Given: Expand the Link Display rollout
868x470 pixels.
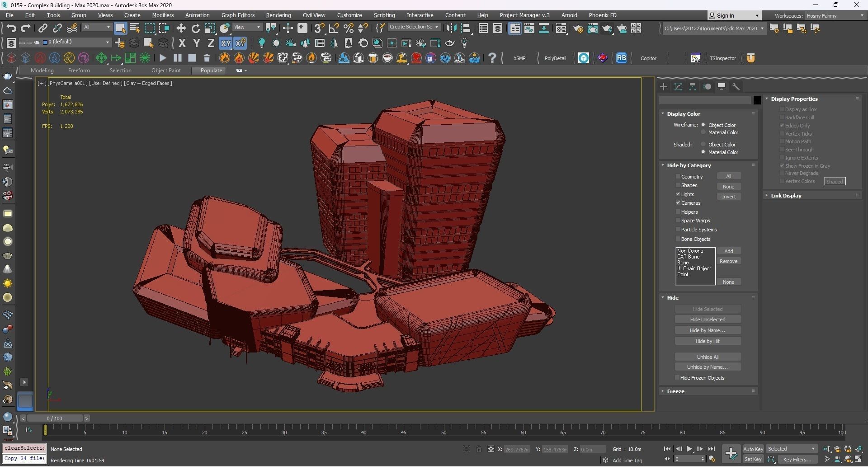Looking at the screenshot, I should (x=786, y=196).
